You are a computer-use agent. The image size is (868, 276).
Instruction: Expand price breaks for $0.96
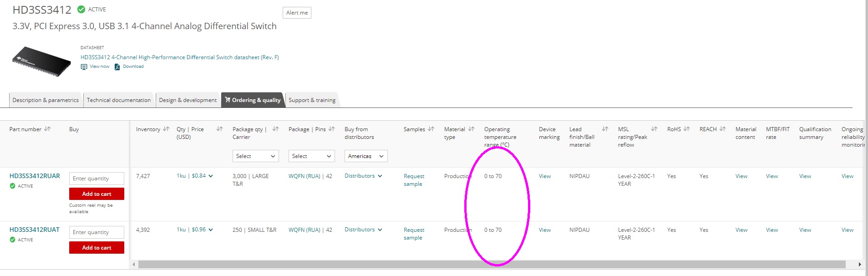point(211,230)
